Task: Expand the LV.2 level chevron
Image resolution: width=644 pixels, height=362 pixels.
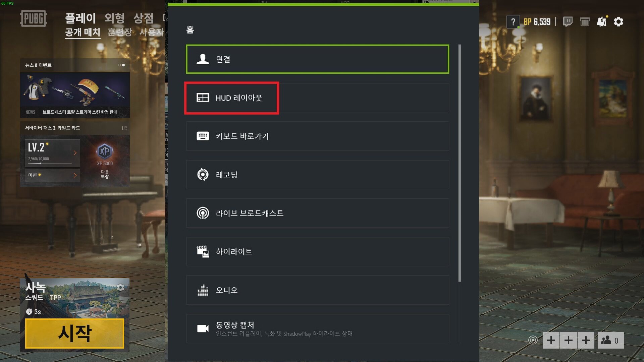Action: coord(75,153)
